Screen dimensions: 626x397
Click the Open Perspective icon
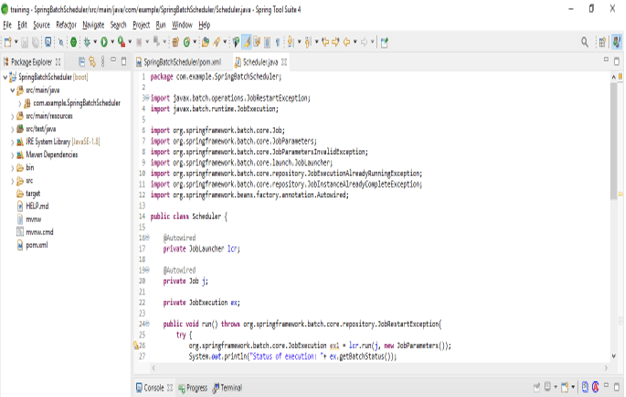point(602,42)
